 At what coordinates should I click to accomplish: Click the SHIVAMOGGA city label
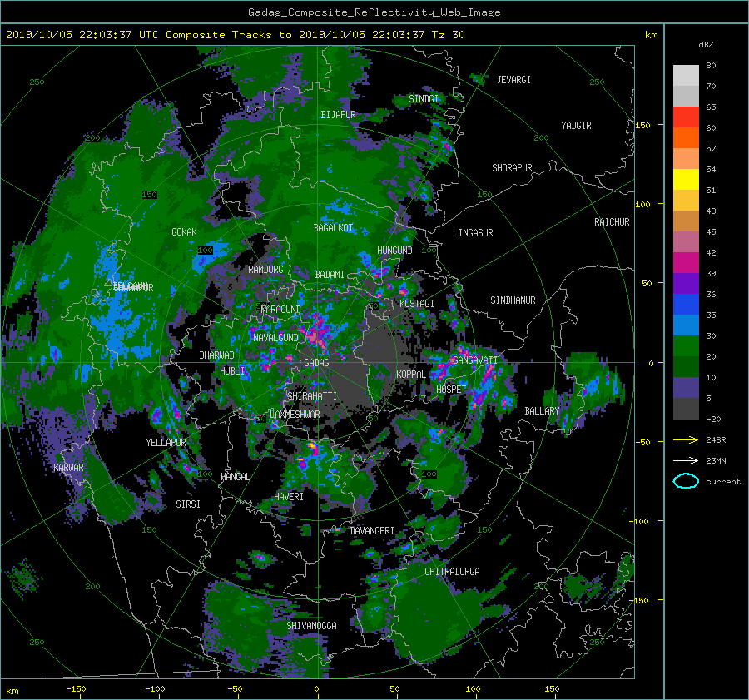pyautogui.click(x=311, y=626)
